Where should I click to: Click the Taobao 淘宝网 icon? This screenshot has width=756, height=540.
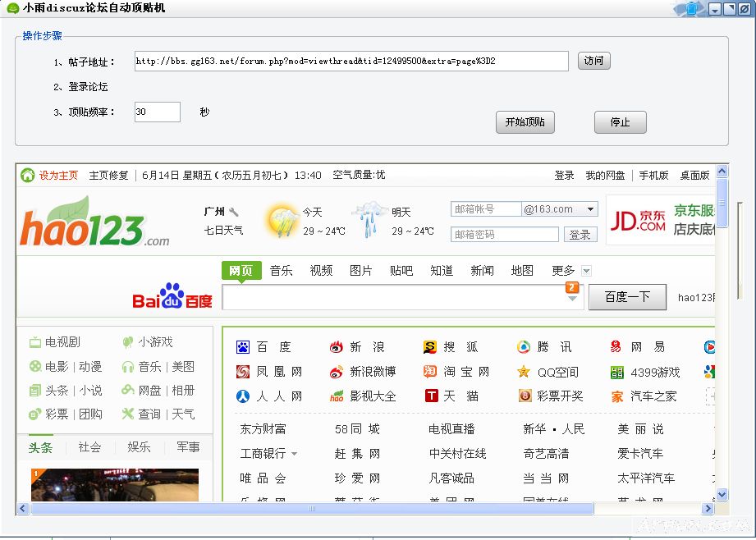(x=430, y=371)
